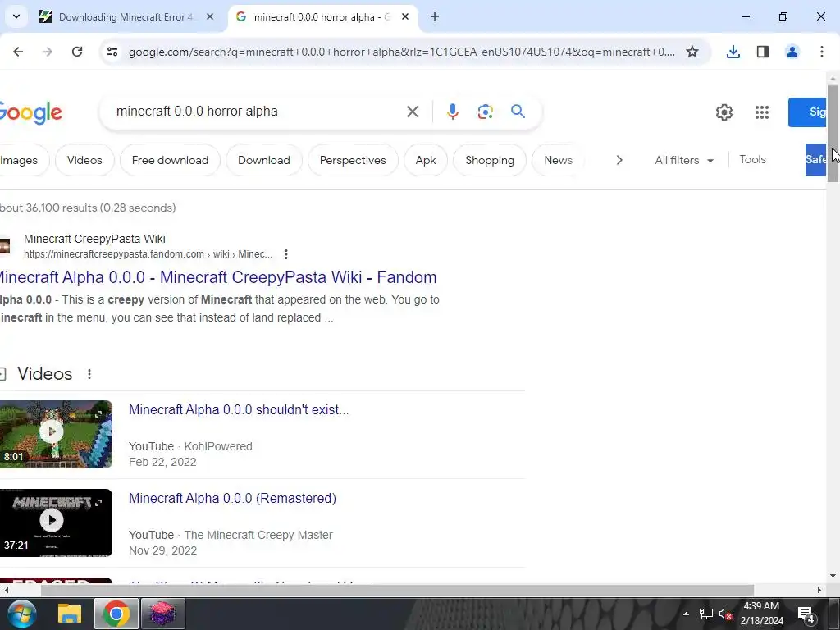Click the muted volume tray icon
The width and height of the screenshot is (840, 630).
click(725, 614)
